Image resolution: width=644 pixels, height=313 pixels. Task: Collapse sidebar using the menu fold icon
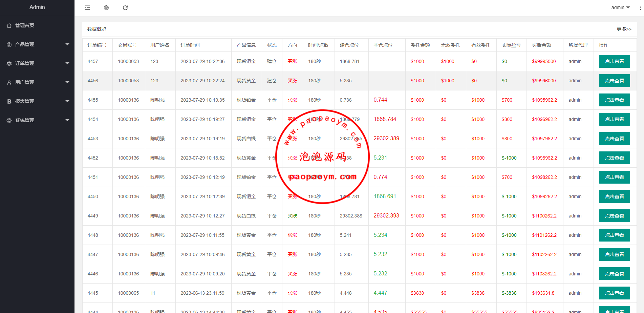[x=87, y=8]
